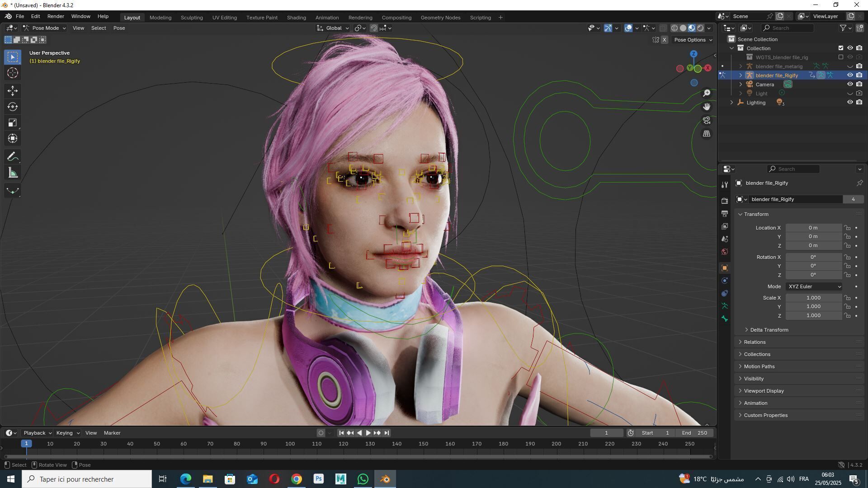The image size is (868, 488).
Task: Choose the Annotate pencil tool
Action: coord(13,157)
